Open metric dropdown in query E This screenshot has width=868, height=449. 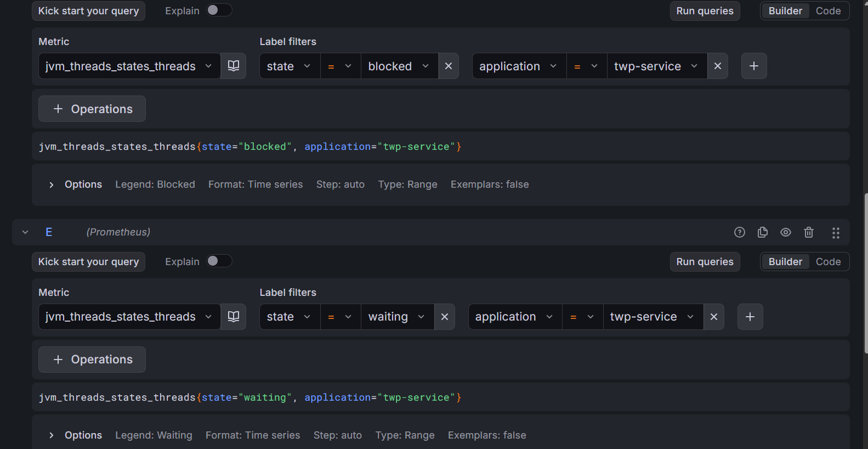point(129,317)
